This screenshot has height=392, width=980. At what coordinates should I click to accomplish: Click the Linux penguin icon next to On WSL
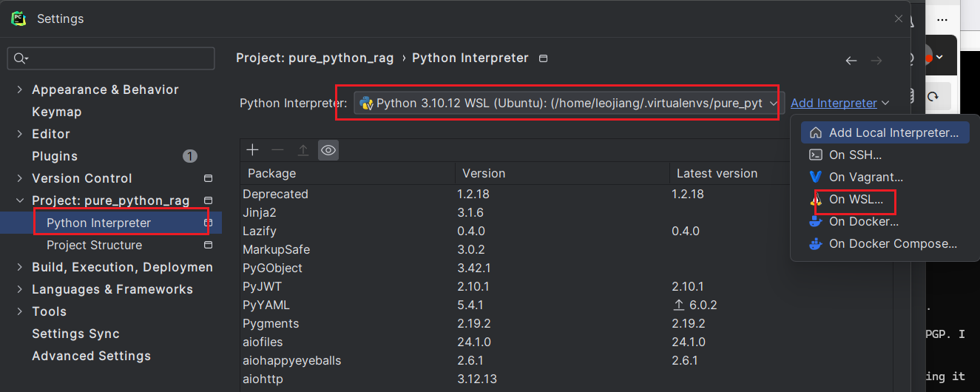click(x=816, y=199)
